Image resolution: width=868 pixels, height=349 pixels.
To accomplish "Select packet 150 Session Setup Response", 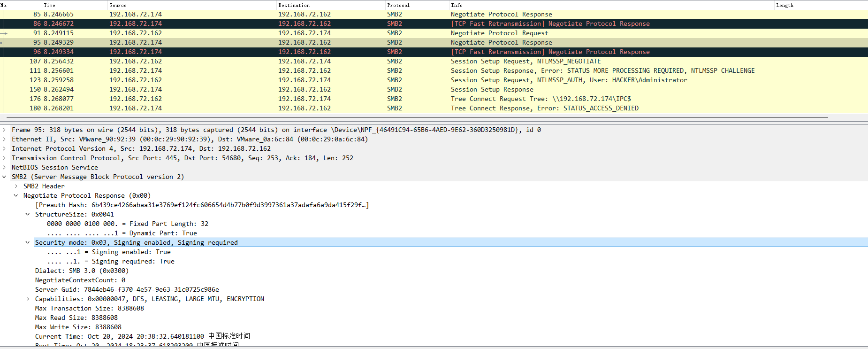I will 434,90.
